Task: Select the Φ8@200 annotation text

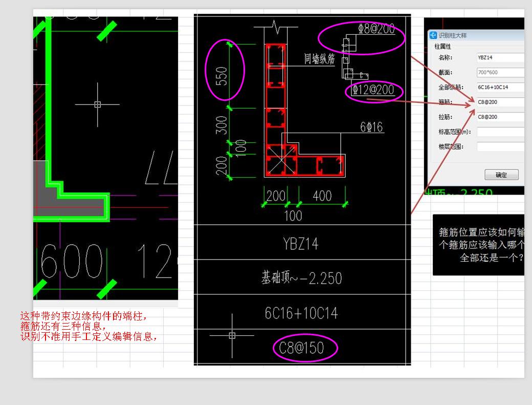Action: (376, 29)
